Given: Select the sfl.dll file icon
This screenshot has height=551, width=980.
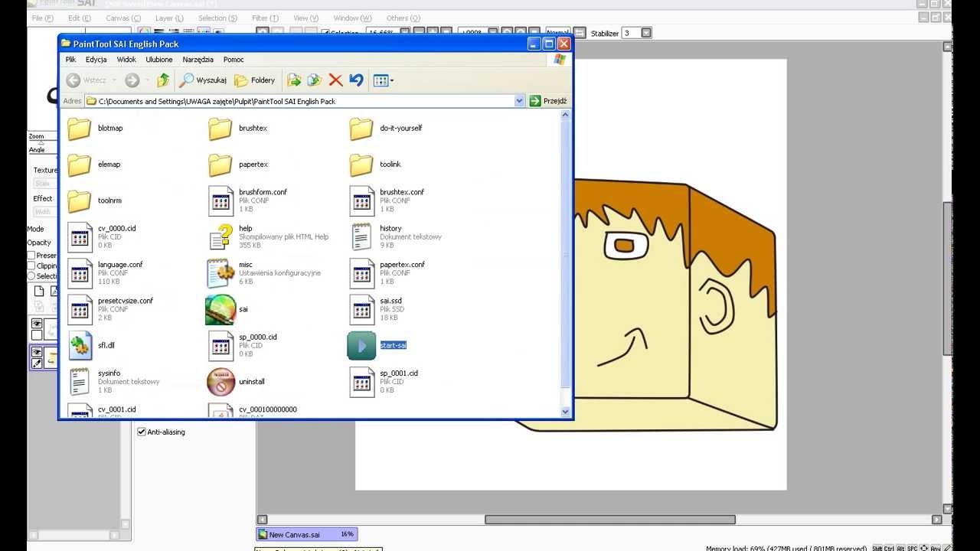Looking at the screenshot, I should [x=80, y=345].
